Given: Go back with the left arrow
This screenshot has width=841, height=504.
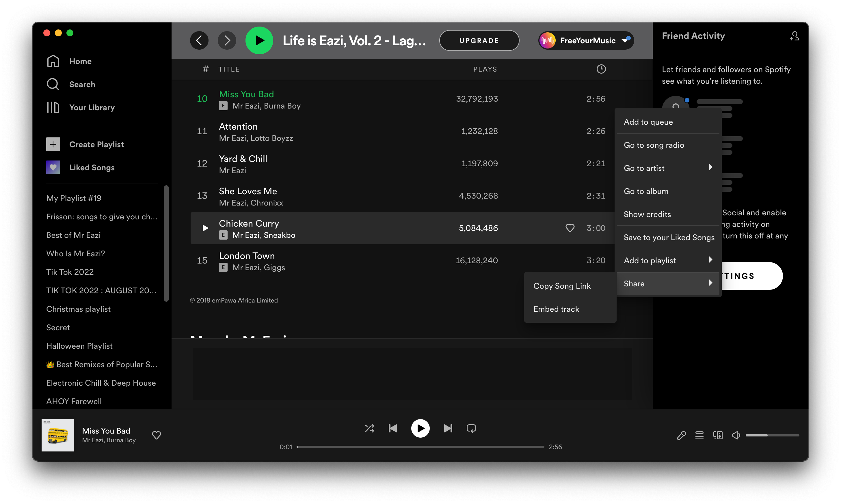Looking at the screenshot, I should [199, 40].
